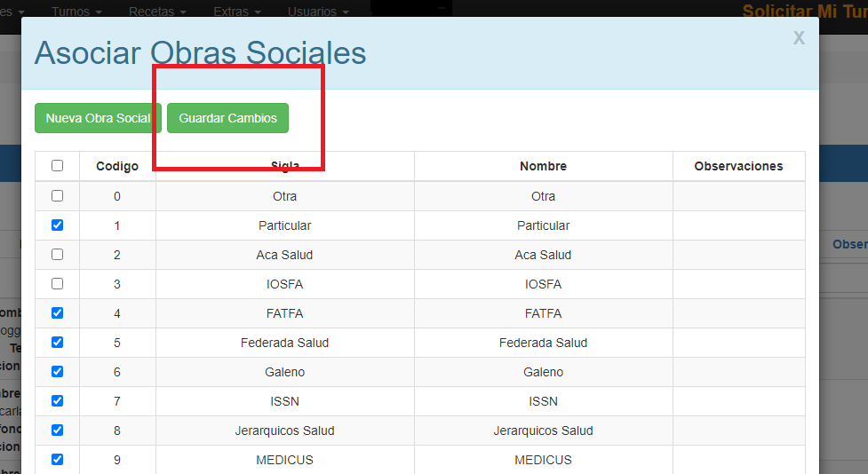Image resolution: width=868 pixels, height=474 pixels.
Task: Enable the Aca Salud checkbox
Action: (58, 255)
